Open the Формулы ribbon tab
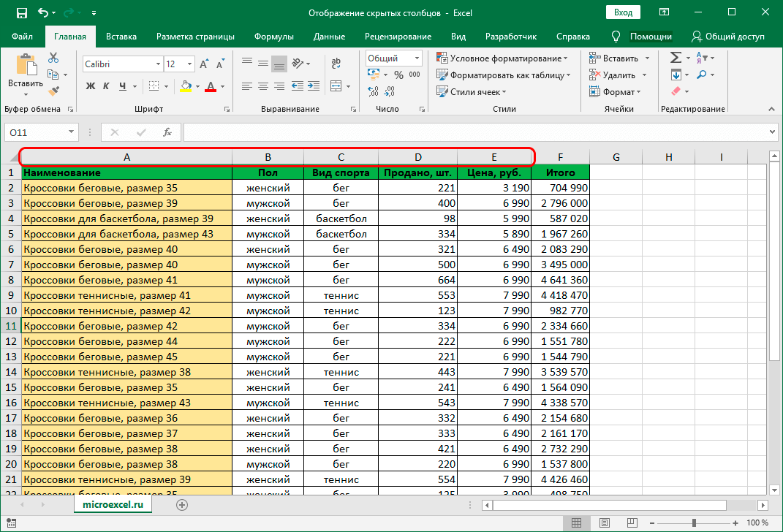 (274, 37)
